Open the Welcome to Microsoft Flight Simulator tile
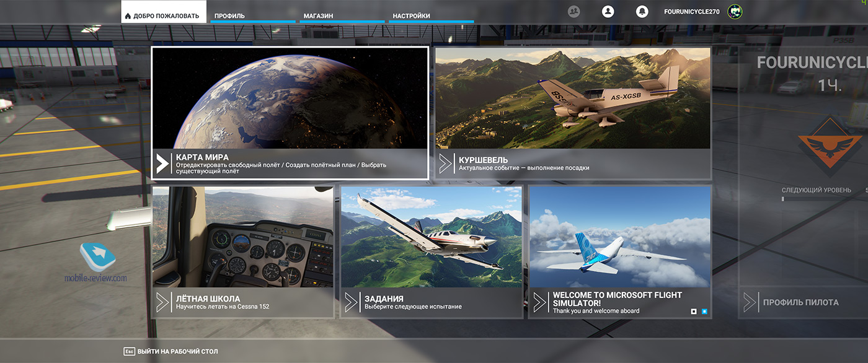This screenshot has width=868, height=363. (x=619, y=252)
